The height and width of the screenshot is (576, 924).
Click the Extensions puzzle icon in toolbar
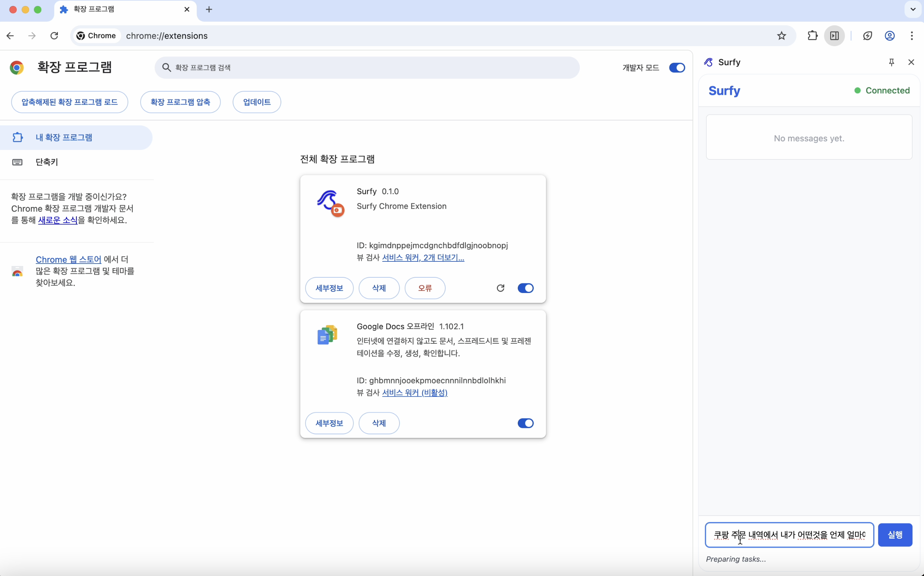click(812, 36)
